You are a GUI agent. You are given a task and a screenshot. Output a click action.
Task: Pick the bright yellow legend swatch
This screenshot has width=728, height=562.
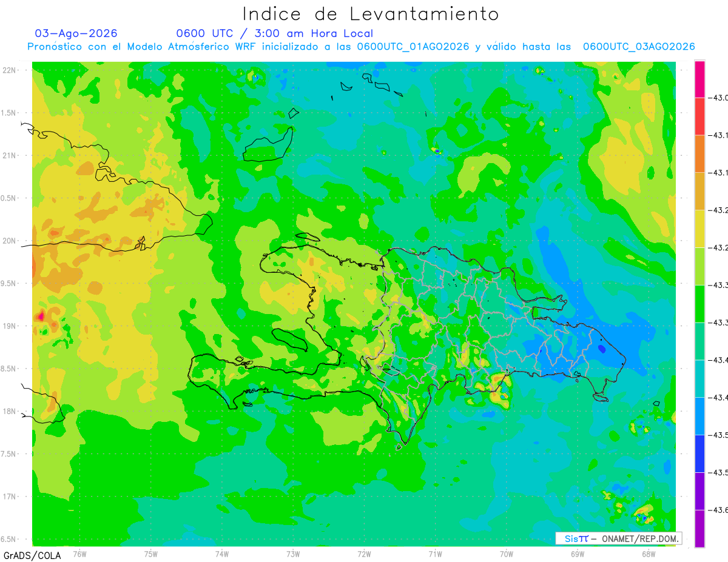[699, 229]
